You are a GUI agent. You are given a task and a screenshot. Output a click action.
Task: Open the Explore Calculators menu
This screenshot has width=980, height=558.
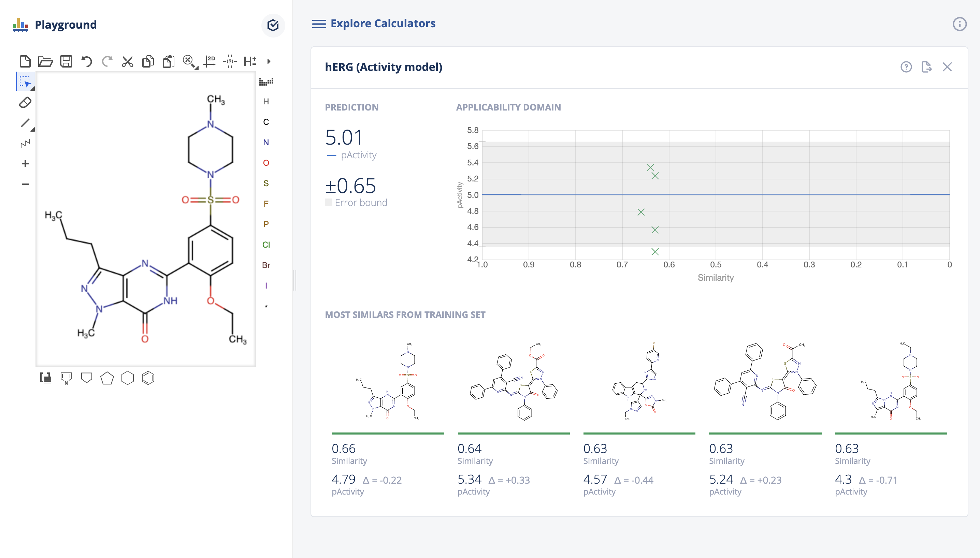click(x=319, y=24)
